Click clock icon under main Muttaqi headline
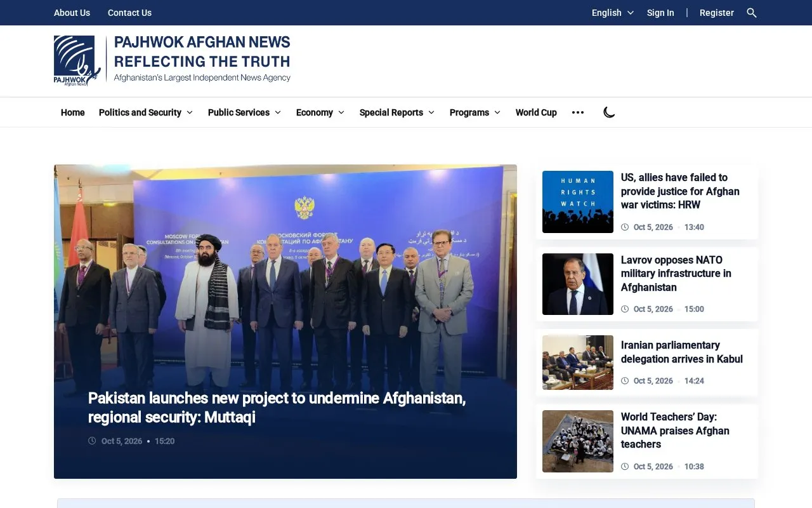Screen dimensions: 812x508 point(92,441)
